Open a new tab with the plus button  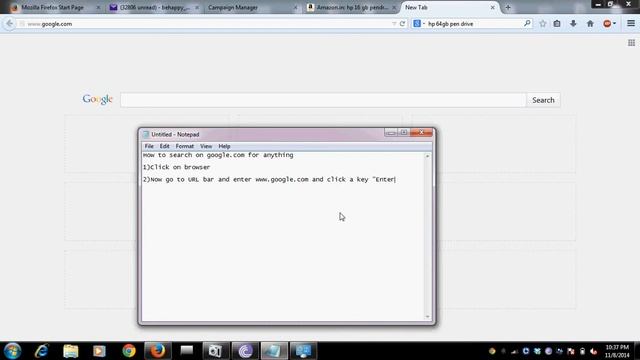(x=508, y=7)
